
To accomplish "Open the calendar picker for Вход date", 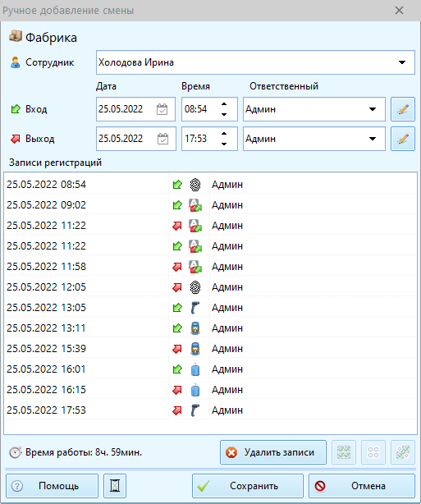I will click(162, 109).
